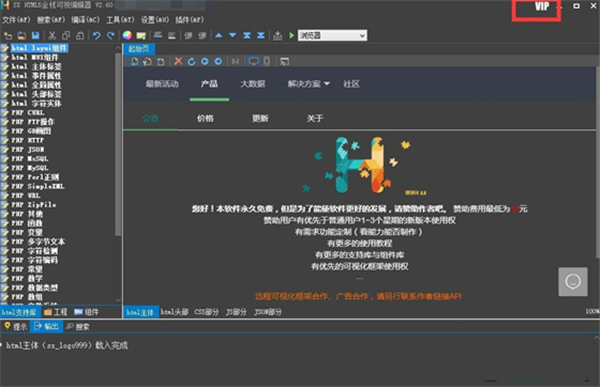Select the html layui组件 library item
600x387 pixels.
tap(39, 48)
